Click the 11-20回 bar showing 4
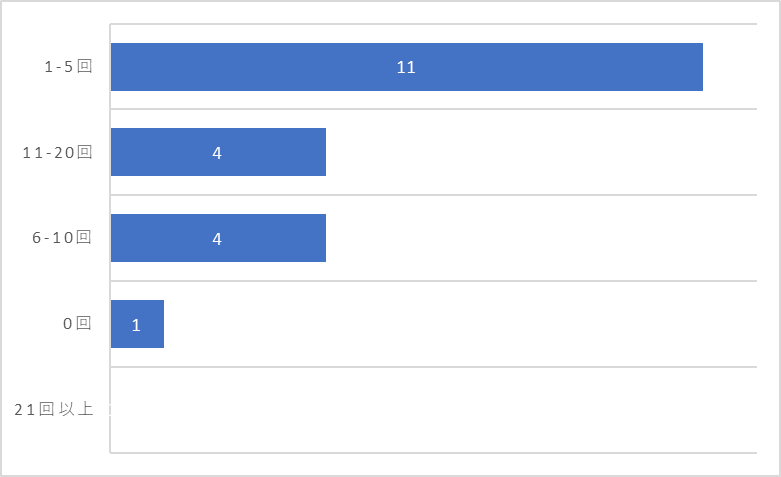 (x=218, y=152)
